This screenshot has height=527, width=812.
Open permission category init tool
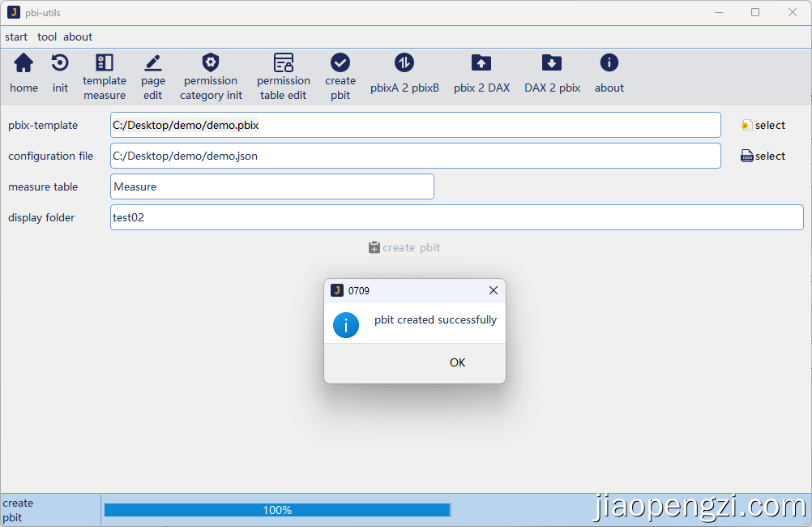pos(211,77)
